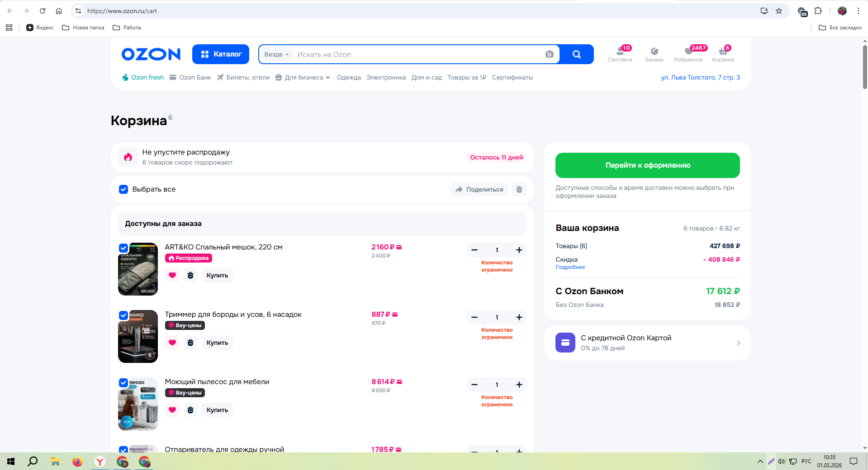Open Одежда category
The height and width of the screenshot is (470, 868).
(349, 78)
